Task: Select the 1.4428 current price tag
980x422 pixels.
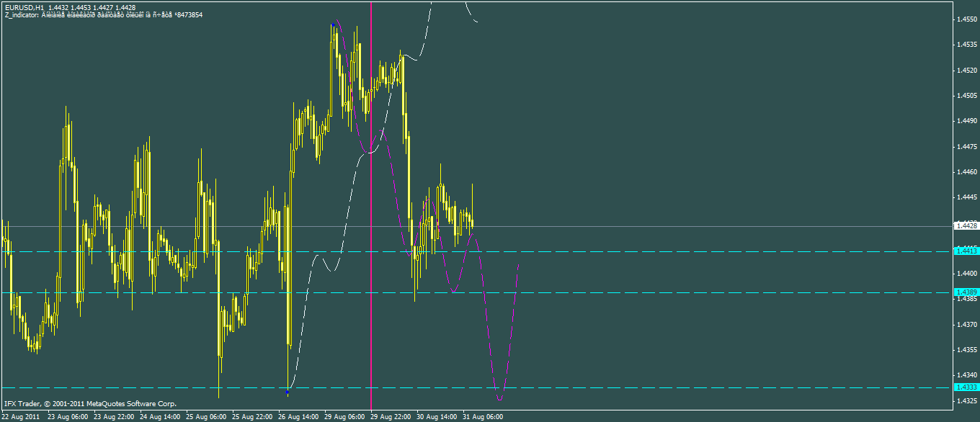Action: pyautogui.click(x=966, y=226)
